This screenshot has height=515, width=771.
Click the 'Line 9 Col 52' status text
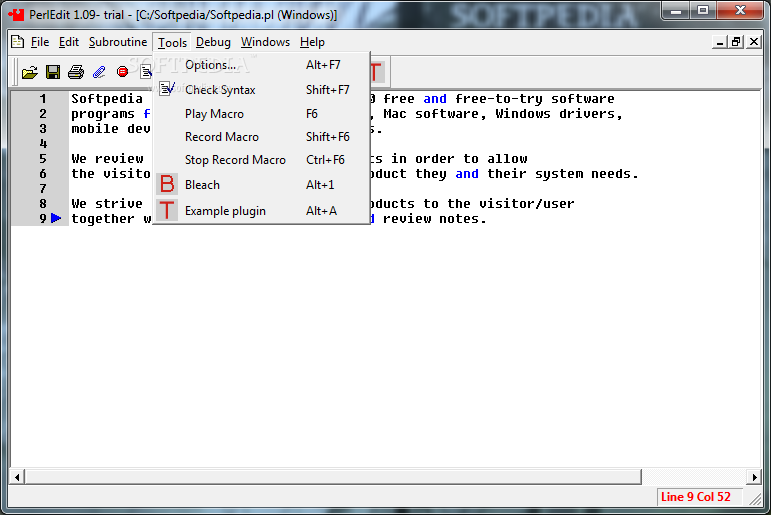point(696,497)
